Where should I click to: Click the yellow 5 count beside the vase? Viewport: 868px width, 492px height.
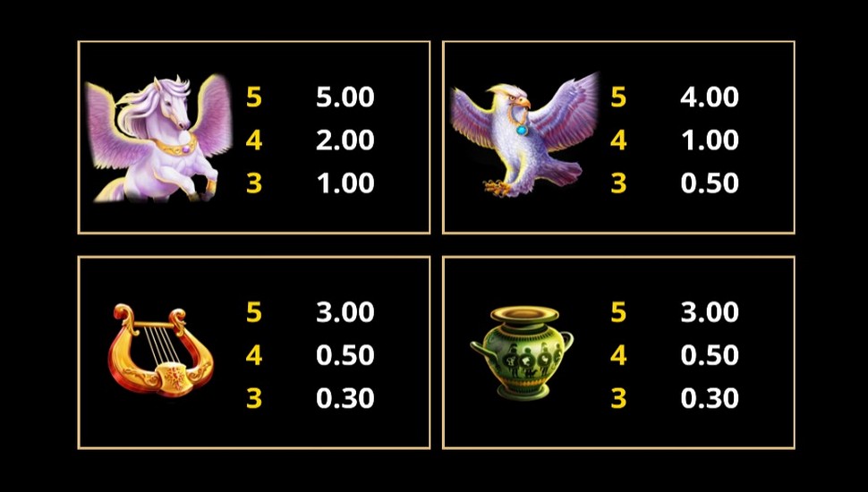coord(618,312)
